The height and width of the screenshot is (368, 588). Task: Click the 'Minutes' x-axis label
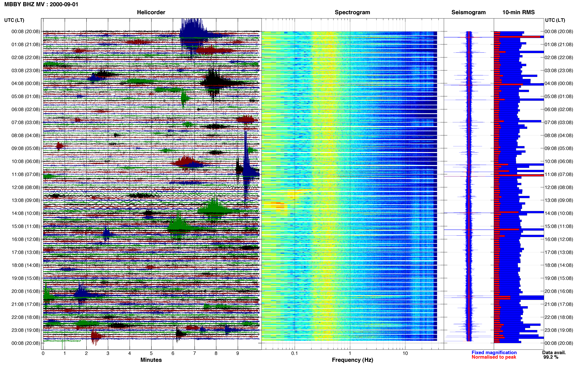151,360
